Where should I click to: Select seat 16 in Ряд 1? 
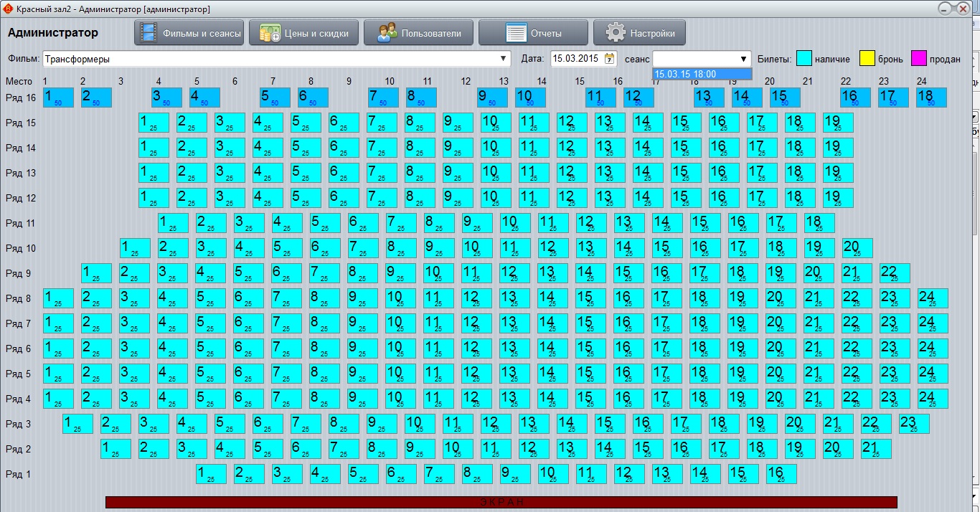click(x=781, y=474)
